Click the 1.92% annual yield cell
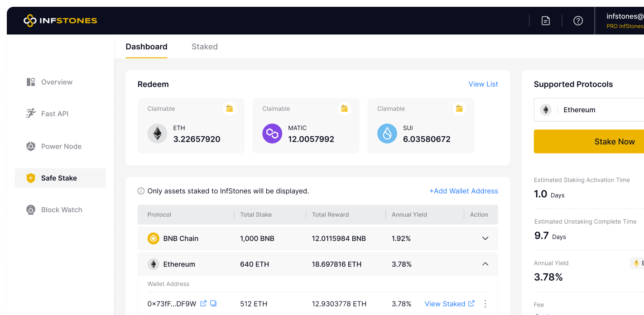 pos(401,239)
